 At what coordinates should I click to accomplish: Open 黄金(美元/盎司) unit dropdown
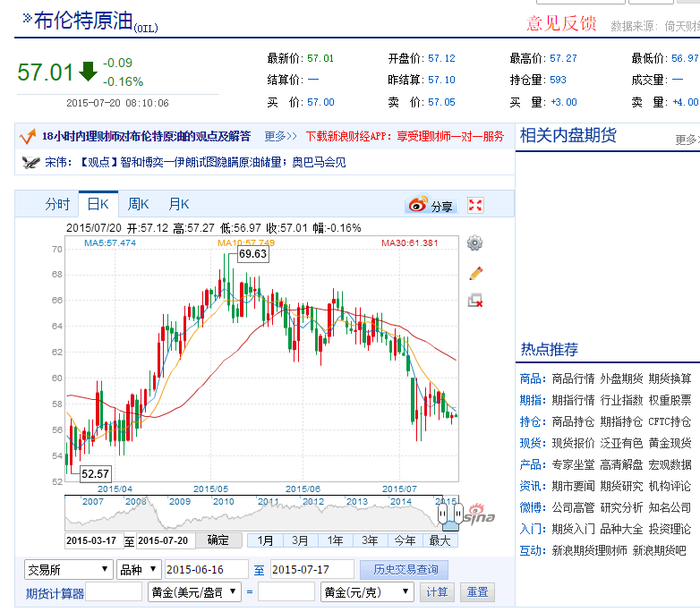pyautogui.click(x=194, y=592)
